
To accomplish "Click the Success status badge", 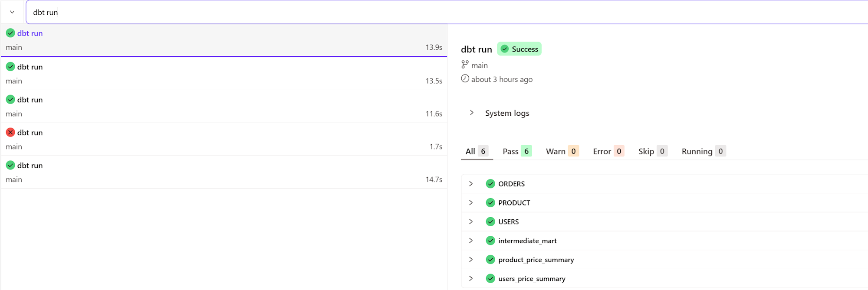I will [x=519, y=49].
